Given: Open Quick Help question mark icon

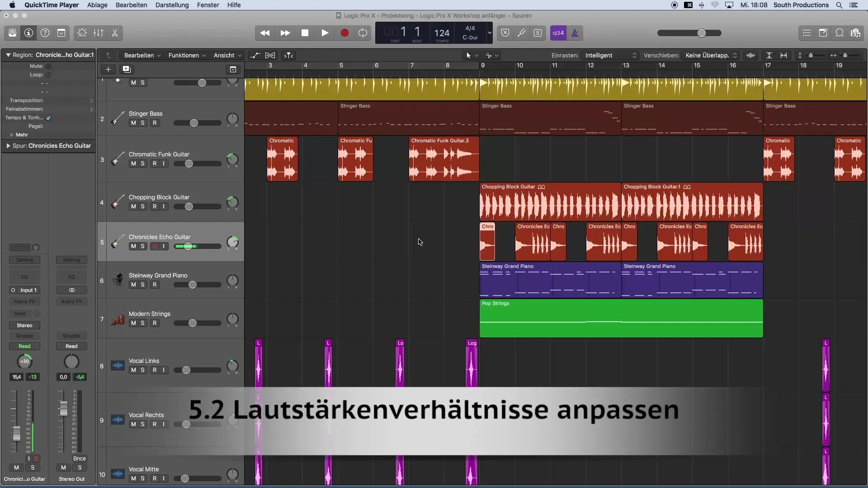Looking at the screenshot, I should (45, 33).
